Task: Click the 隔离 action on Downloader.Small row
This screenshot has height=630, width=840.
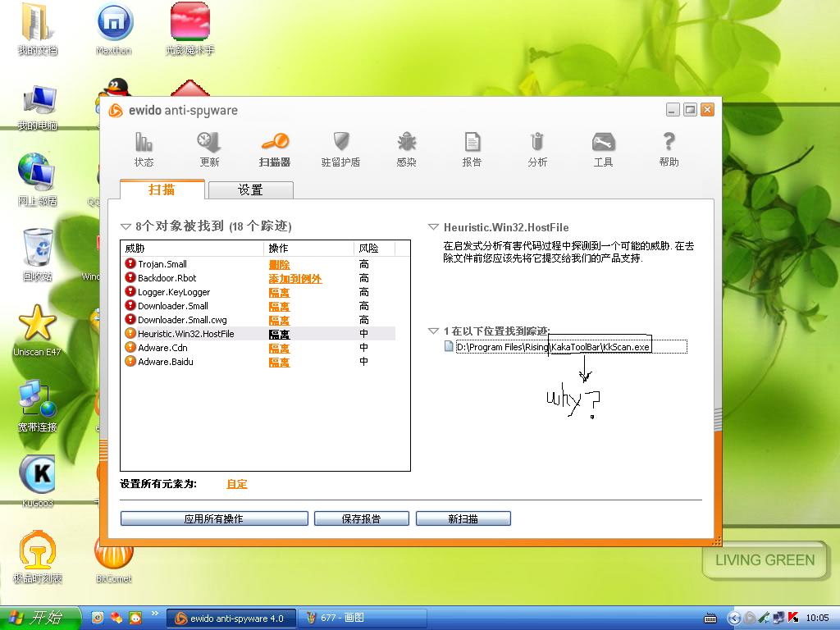Action: pos(279,307)
